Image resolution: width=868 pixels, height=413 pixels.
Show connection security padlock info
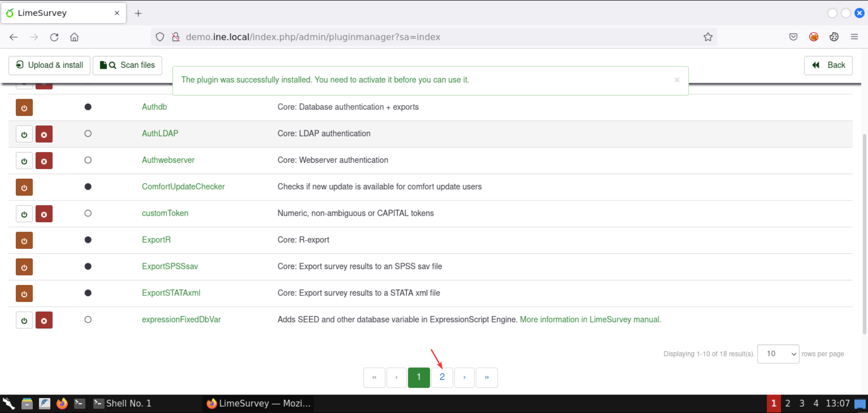176,37
